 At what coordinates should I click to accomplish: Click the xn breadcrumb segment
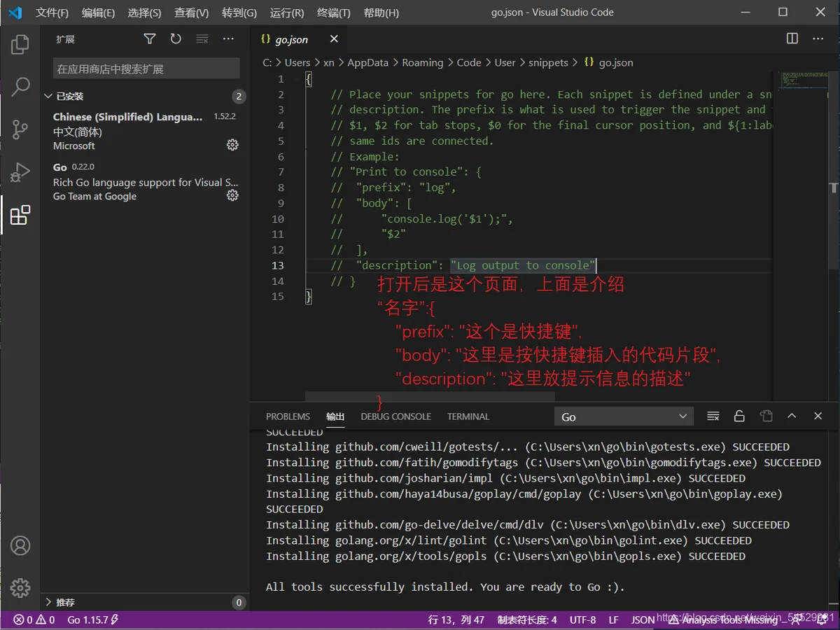(x=329, y=62)
